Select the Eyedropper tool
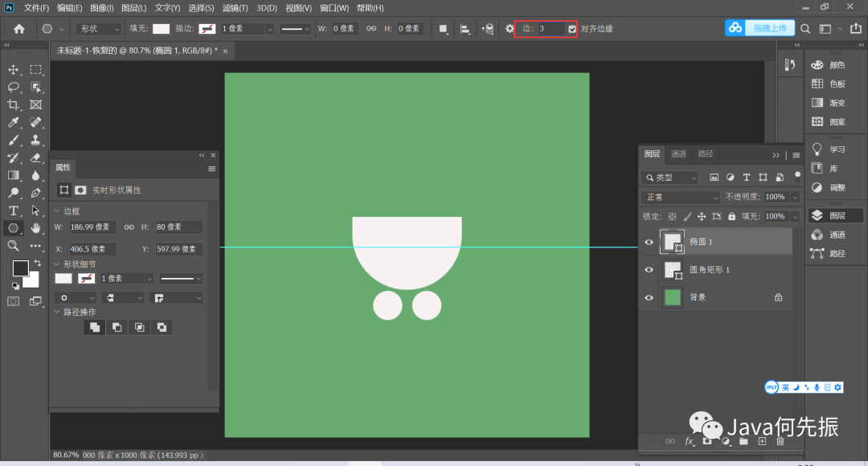 pyautogui.click(x=14, y=123)
